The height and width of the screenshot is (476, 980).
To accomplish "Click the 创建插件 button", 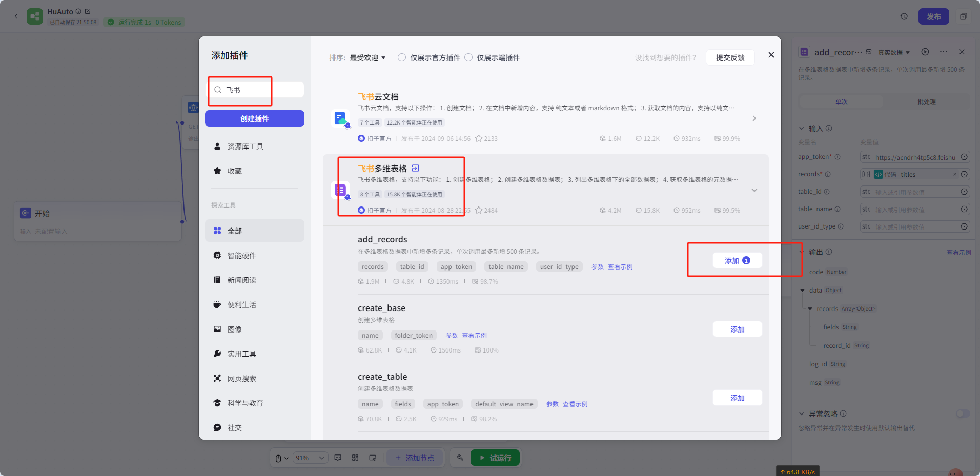I will point(255,118).
